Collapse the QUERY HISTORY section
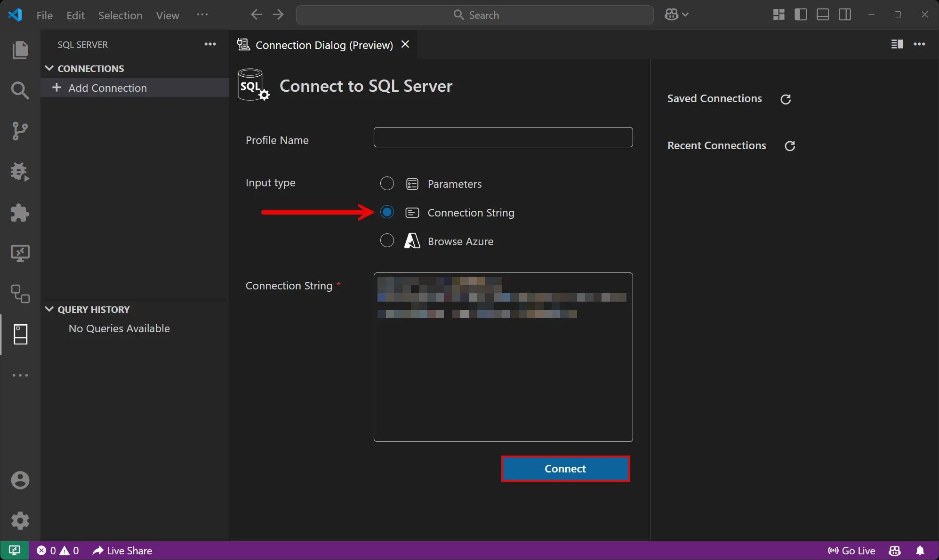This screenshot has height=560, width=939. coord(49,309)
